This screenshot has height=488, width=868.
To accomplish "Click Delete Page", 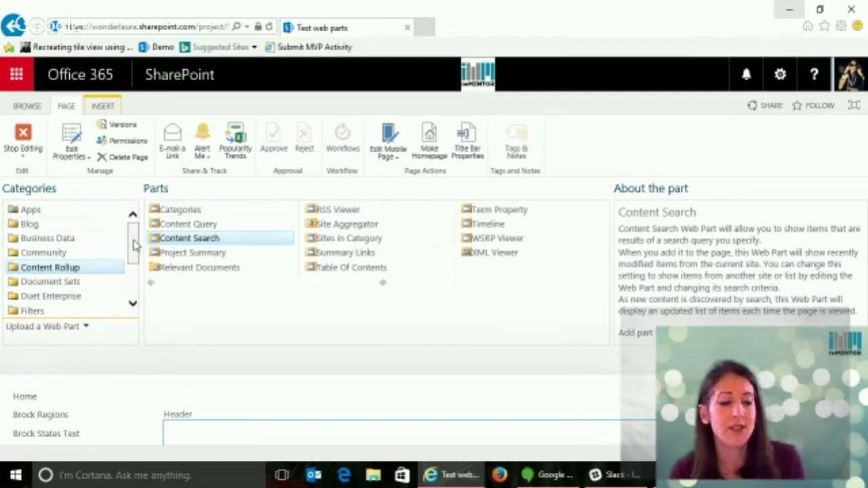I will pos(122,157).
